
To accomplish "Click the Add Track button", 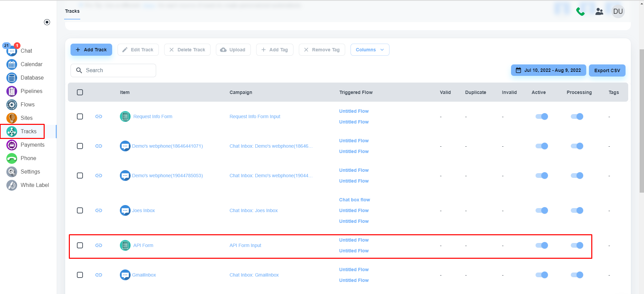I will point(91,50).
